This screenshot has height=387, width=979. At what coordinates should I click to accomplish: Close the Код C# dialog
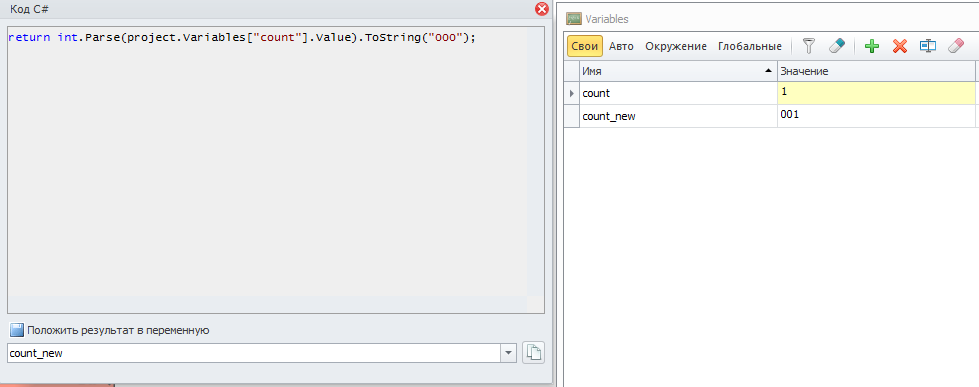point(542,9)
